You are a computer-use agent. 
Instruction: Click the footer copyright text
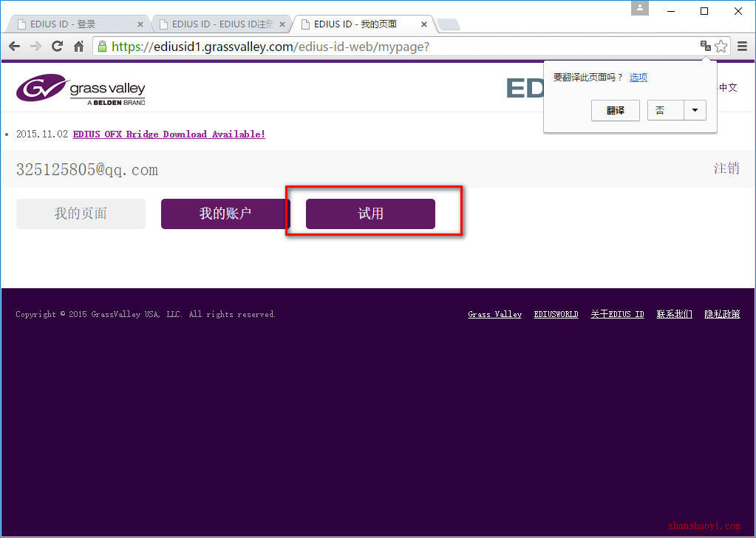click(x=146, y=314)
